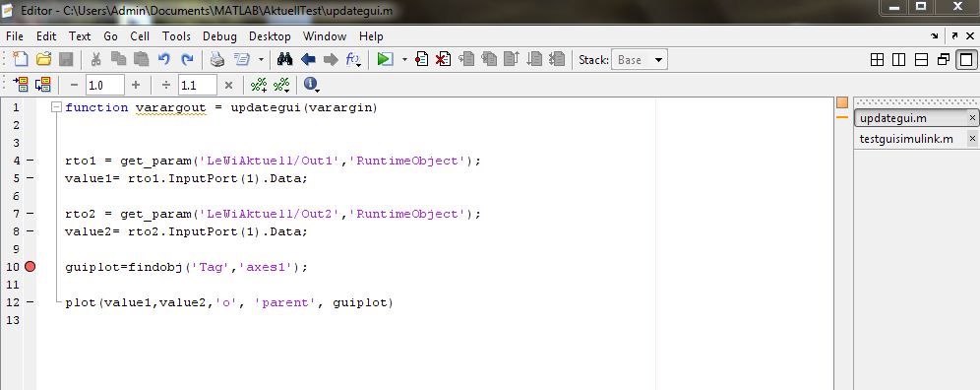Click the Show cell info icon
Screen dimensions: 980x390
pyautogui.click(x=312, y=85)
